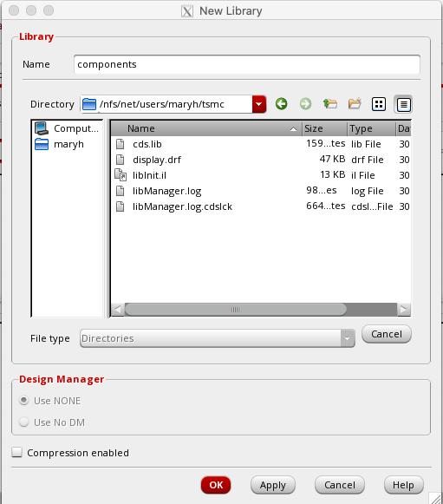Enable the Compression enabled checkbox
This screenshot has height=504, width=443.
tap(16, 452)
